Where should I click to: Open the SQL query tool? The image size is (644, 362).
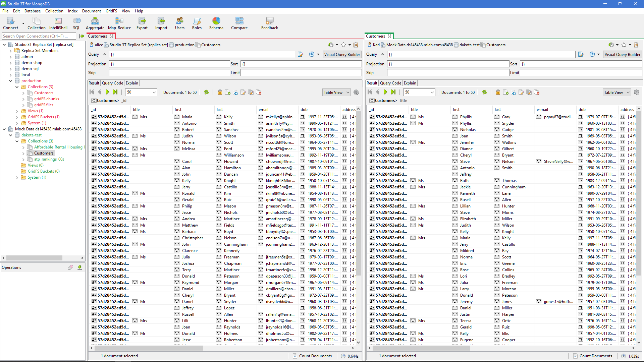76,23
